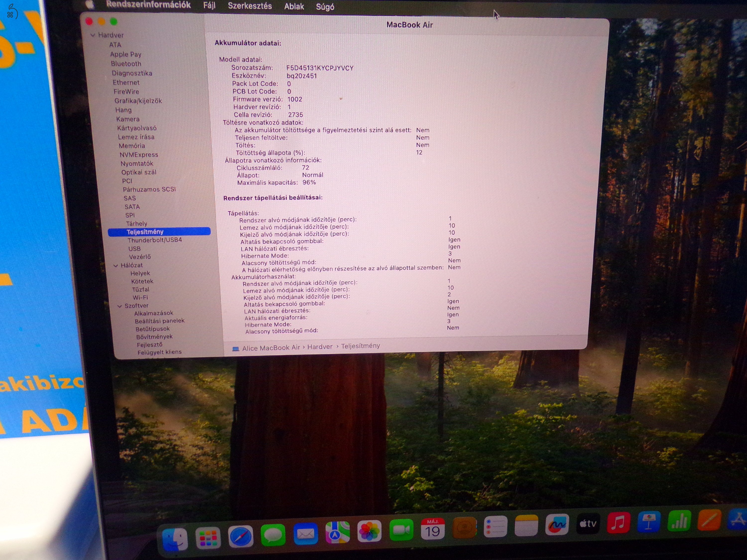Select Wi-Fi under Hálózat
This screenshot has width=747, height=560.
tap(140, 297)
